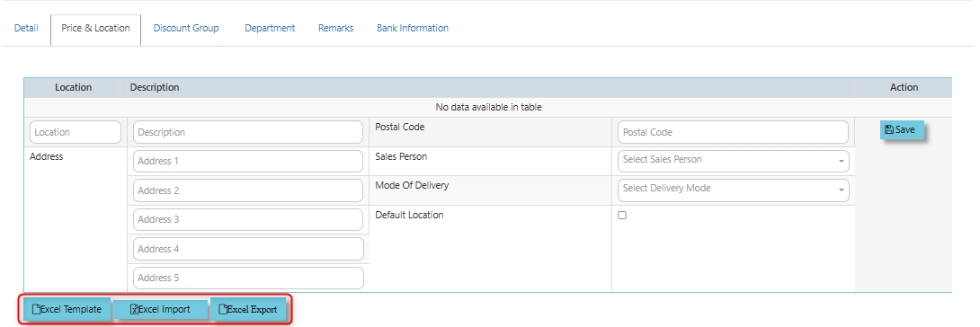Open the Select Sales Person dropdown
This screenshot has height=327, width=980.
pos(733,161)
